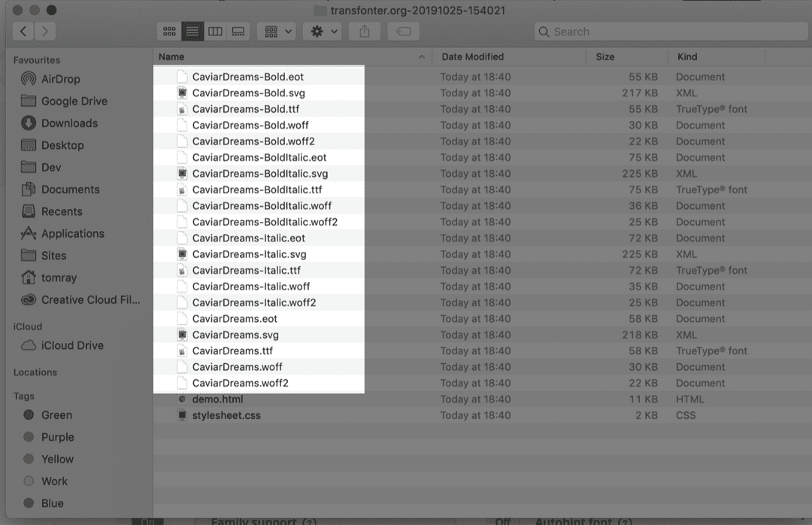
Task: Sort by the Date Modified column
Action: coord(473,56)
